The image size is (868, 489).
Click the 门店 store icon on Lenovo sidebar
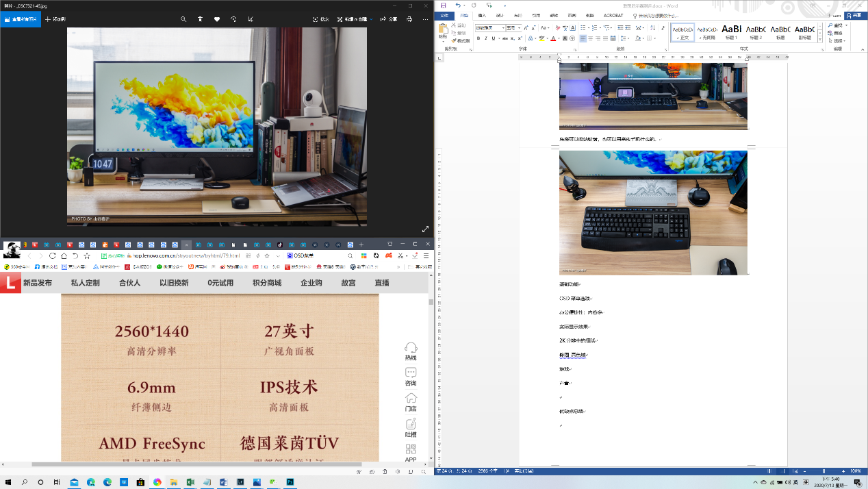tap(411, 402)
